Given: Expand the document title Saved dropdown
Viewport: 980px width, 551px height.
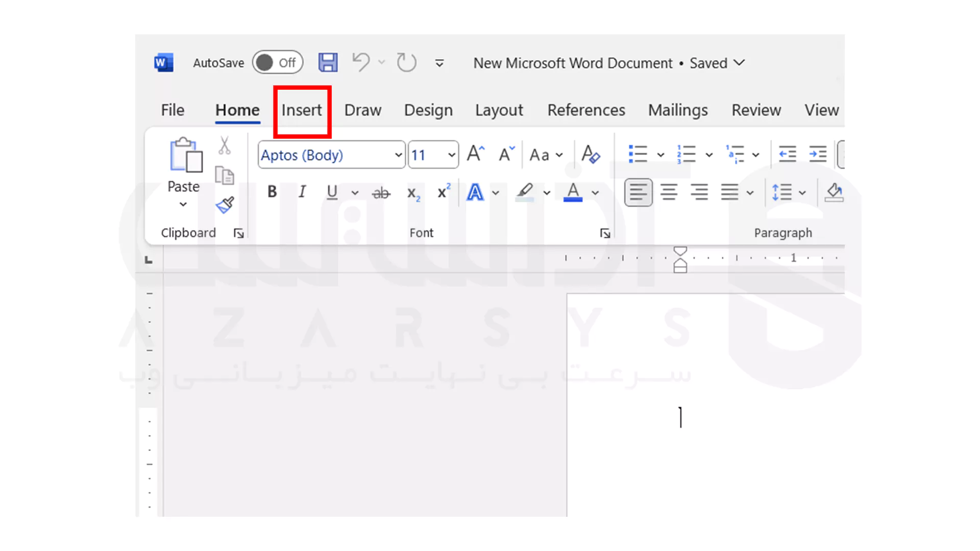Looking at the screenshot, I should click(x=739, y=63).
